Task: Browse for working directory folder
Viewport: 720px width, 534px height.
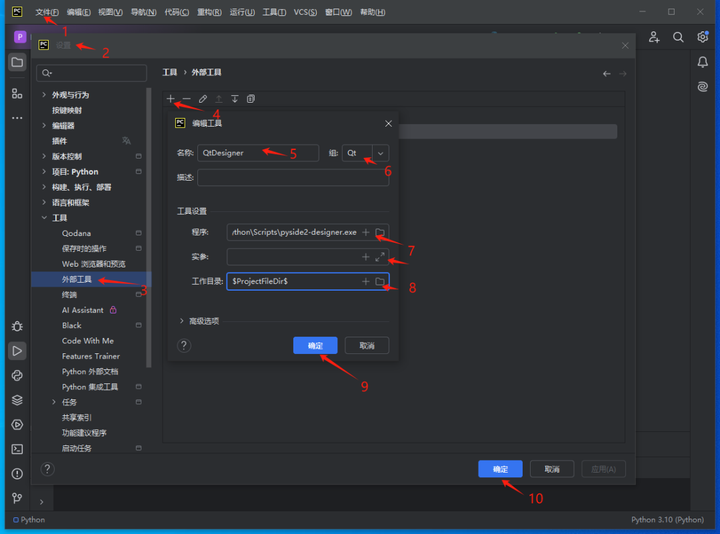Action: coord(380,281)
